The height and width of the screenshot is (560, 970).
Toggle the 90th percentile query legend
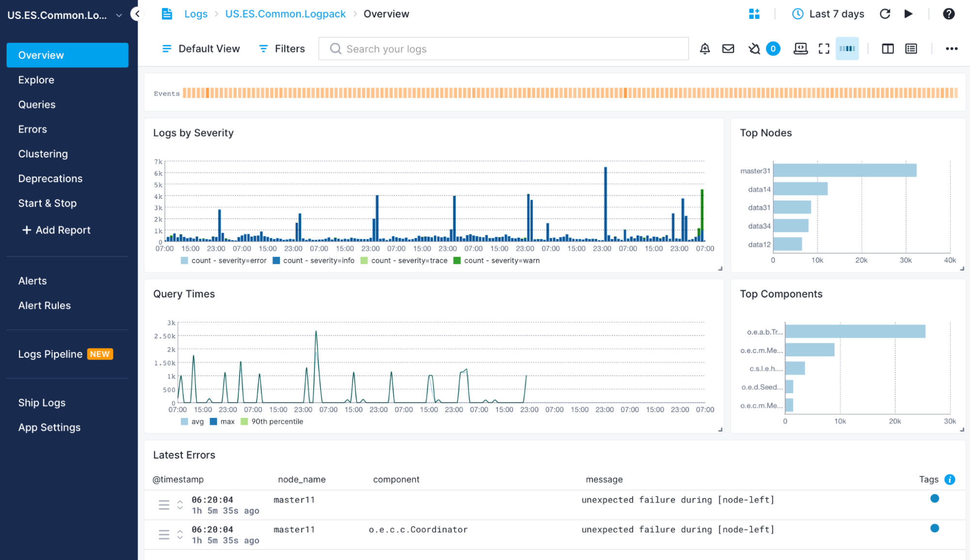click(x=274, y=421)
